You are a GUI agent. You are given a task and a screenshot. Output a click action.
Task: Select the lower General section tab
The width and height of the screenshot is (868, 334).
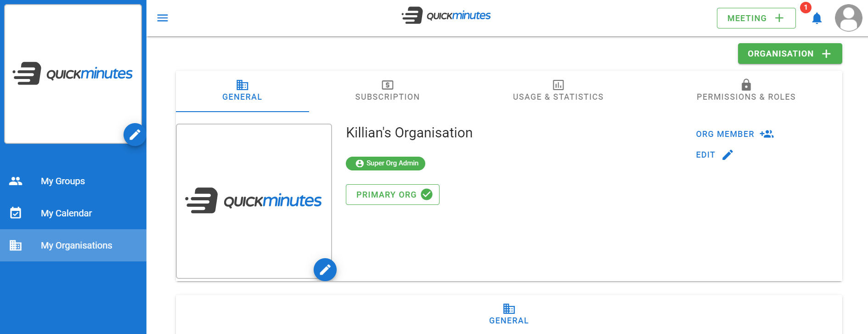click(x=509, y=314)
